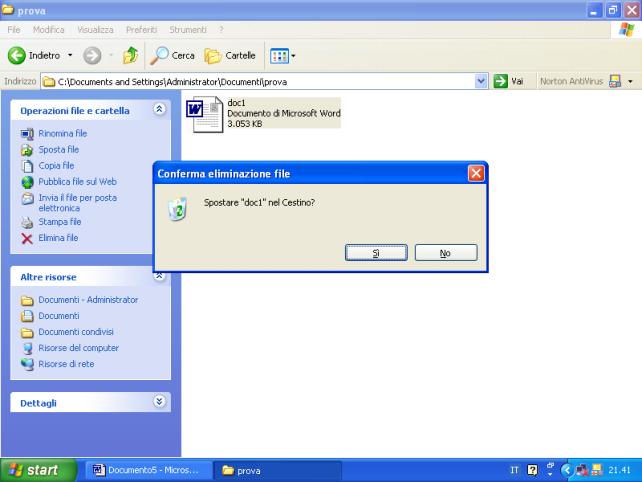Click Copia file link
Image resolution: width=642 pixels, height=482 pixels.
coord(56,165)
